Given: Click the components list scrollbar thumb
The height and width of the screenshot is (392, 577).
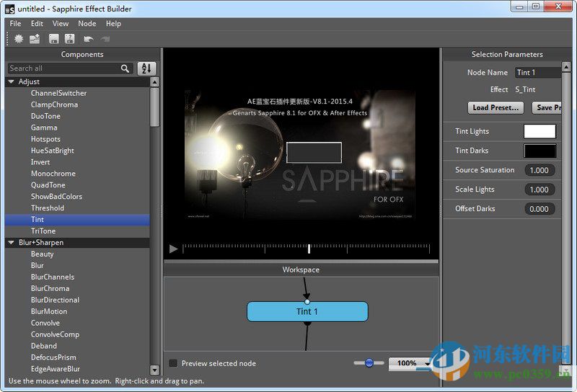Looking at the screenshot, I should 155,107.
